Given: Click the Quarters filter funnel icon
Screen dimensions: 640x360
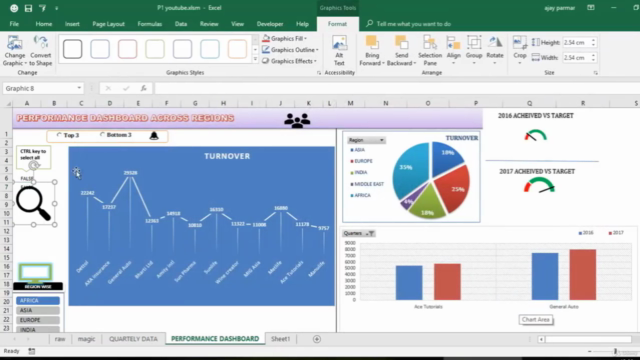Looking at the screenshot, I should pos(372,233).
